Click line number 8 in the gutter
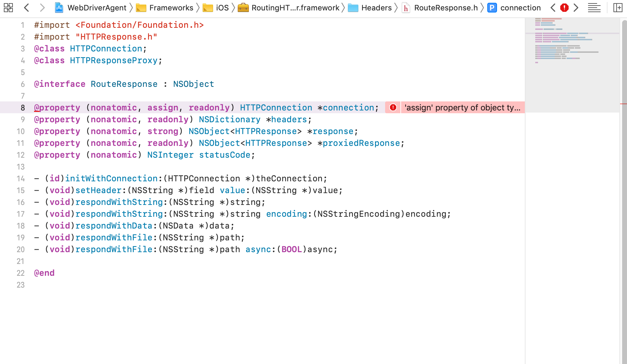 pyautogui.click(x=23, y=108)
